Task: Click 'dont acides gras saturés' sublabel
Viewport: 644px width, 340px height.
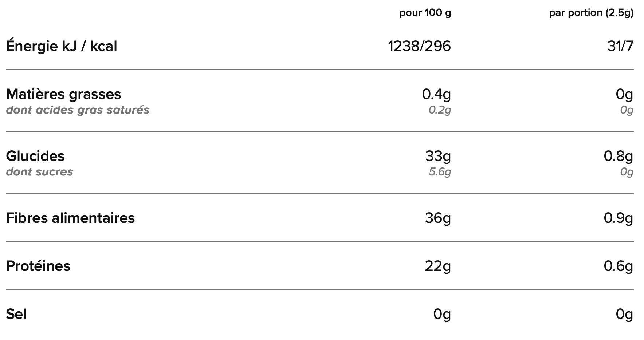Action: [78, 110]
